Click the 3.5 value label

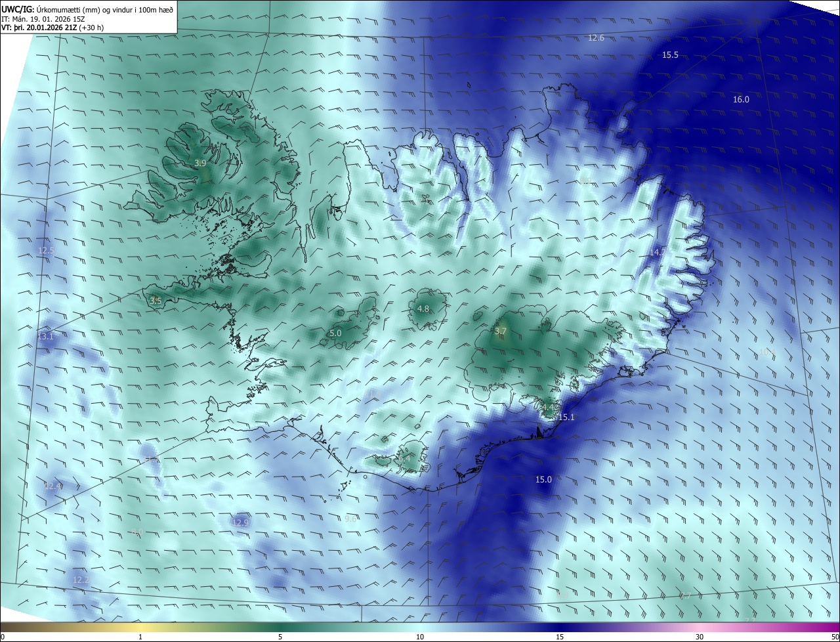tap(156, 301)
